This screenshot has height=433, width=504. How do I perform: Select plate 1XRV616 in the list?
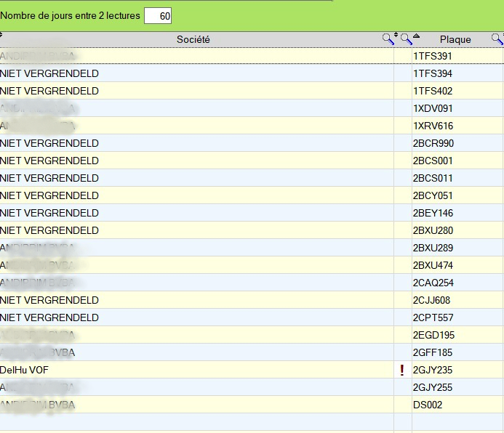[433, 126]
